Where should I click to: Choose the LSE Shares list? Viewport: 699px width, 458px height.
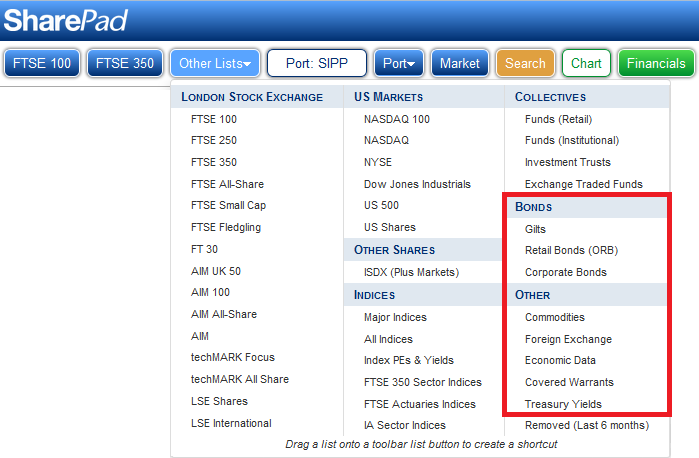pos(219,401)
